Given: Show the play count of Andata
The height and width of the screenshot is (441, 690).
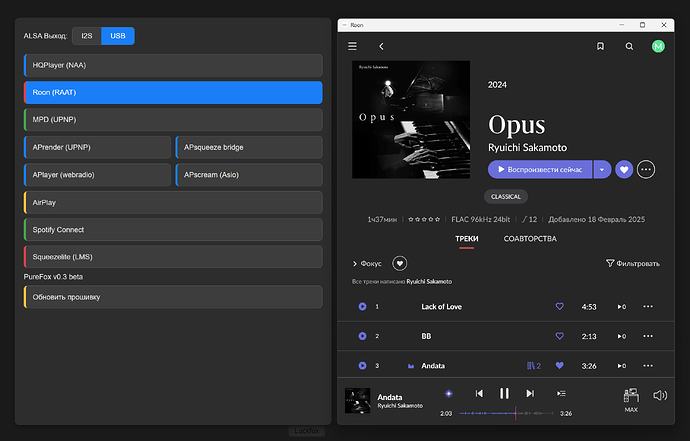Looking at the screenshot, I should (621, 366).
